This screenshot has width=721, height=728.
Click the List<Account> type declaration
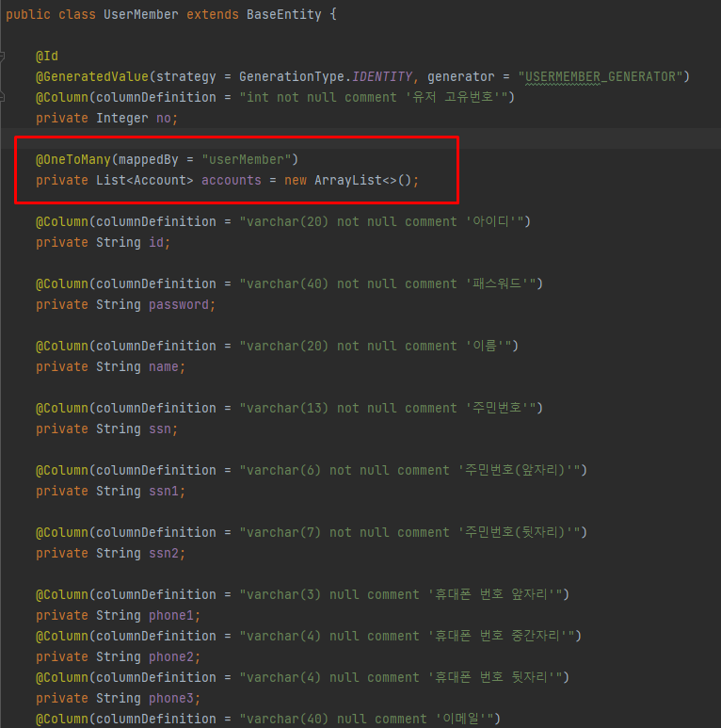(144, 180)
